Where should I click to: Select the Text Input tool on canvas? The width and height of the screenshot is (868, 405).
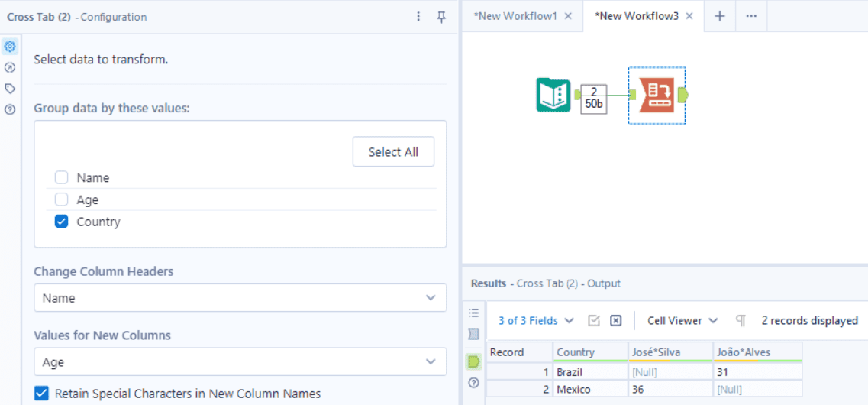[x=553, y=95]
